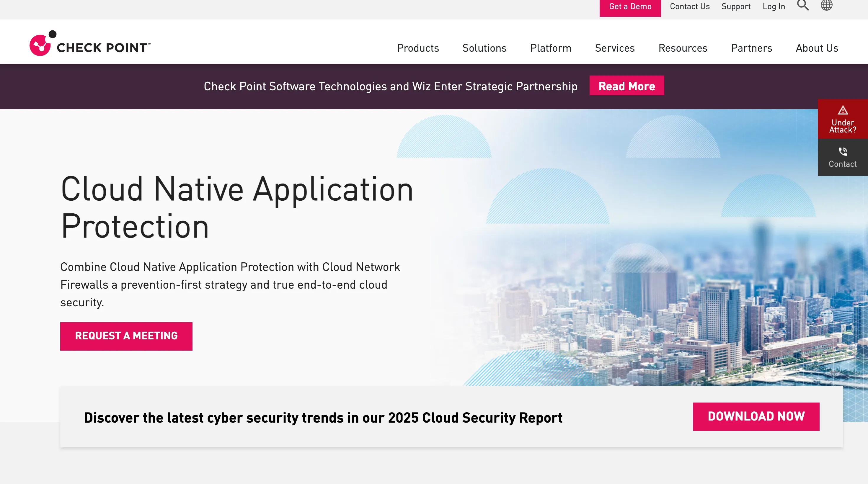Click the search magnifier icon

pyautogui.click(x=803, y=5)
